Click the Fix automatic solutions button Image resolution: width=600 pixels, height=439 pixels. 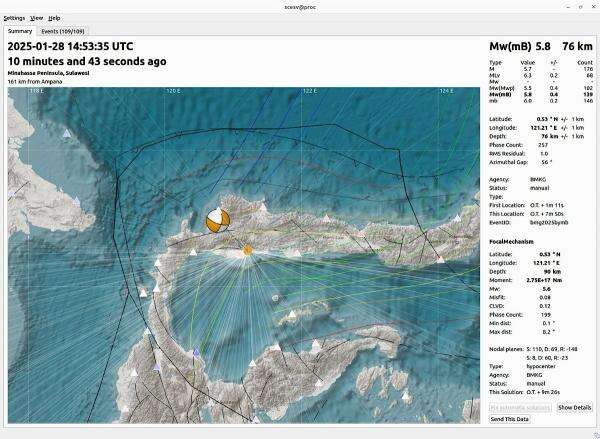coord(520,408)
